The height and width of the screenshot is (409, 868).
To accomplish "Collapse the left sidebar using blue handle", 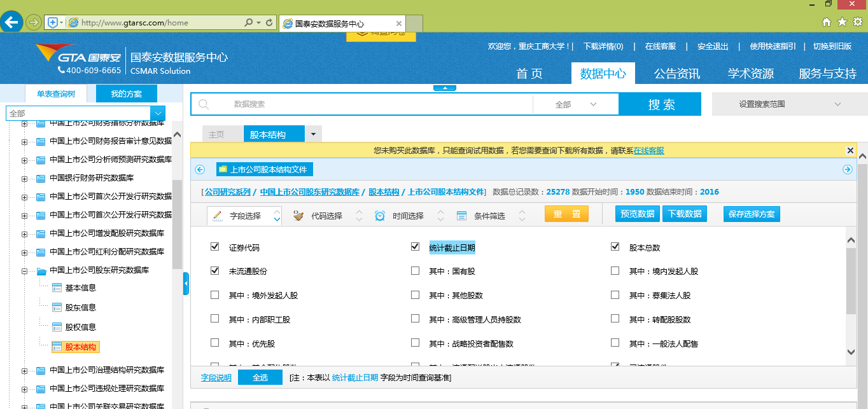I will click(x=186, y=284).
